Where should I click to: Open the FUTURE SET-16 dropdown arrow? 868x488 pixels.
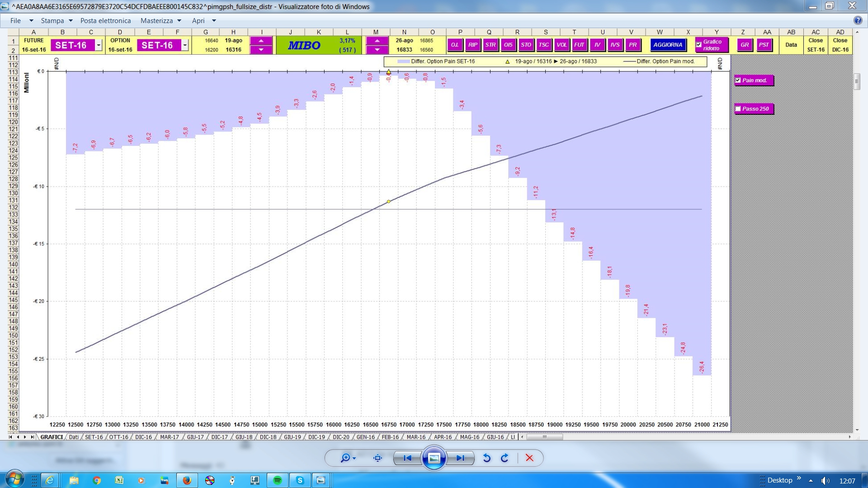[x=99, y=45]
